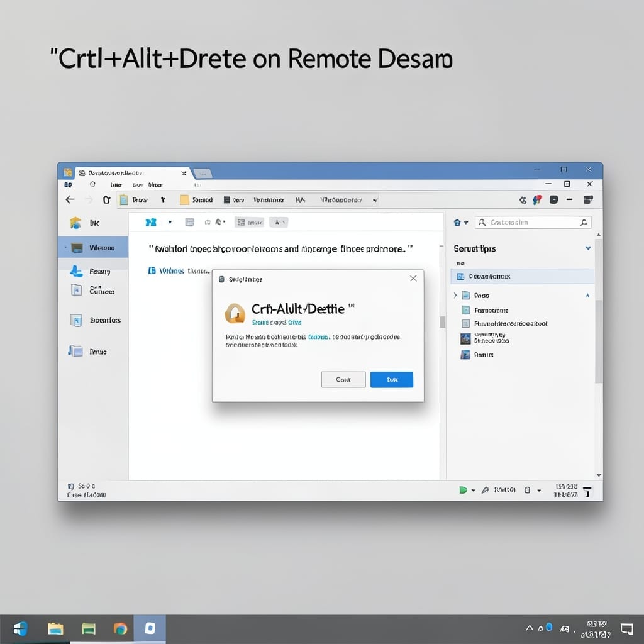
Task: Open the 'Sioearfors' sidebar item
Action: pyautogui.click(x=96, y=320)
